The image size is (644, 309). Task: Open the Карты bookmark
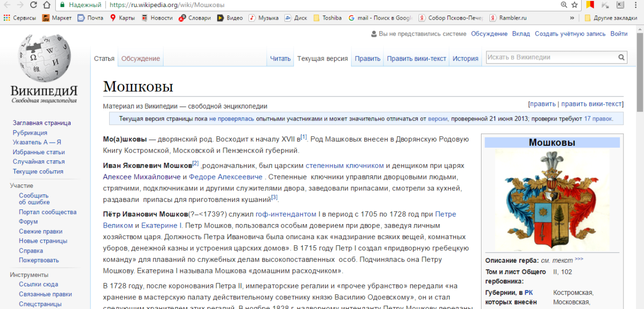pos(122,18)
